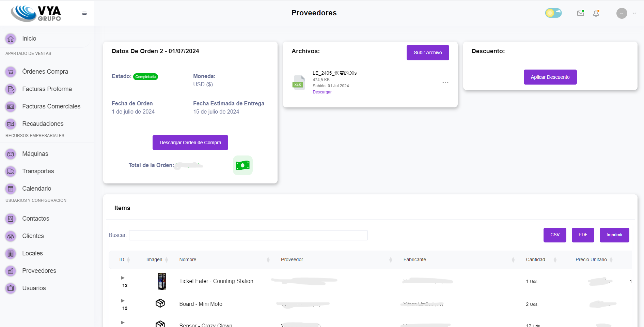
Task: Click the Recaudaciones money icon
Action: [11, 124]
